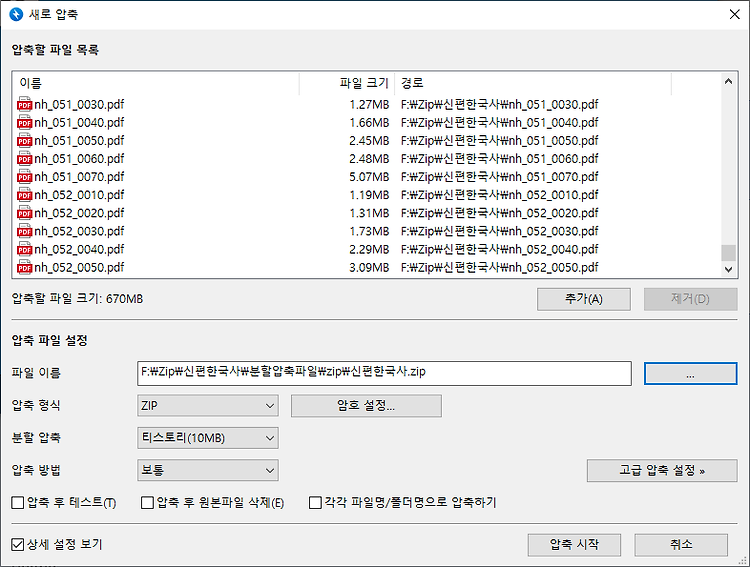The height and width of the screenshot is (567, 750).
Task: Cancel with the 취소 button
Action: 681,545
